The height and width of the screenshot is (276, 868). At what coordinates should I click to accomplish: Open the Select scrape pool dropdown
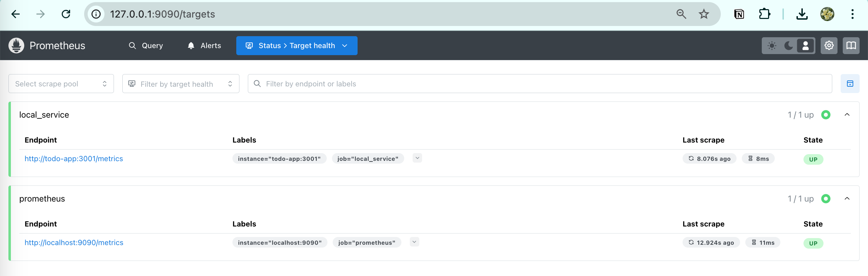61,84
